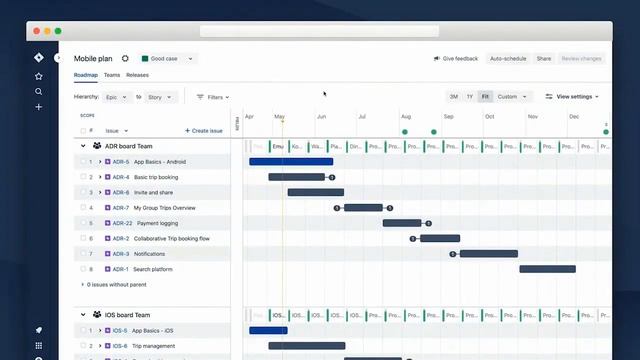Click the ADR board Team people icon

[x=97, y=146]
